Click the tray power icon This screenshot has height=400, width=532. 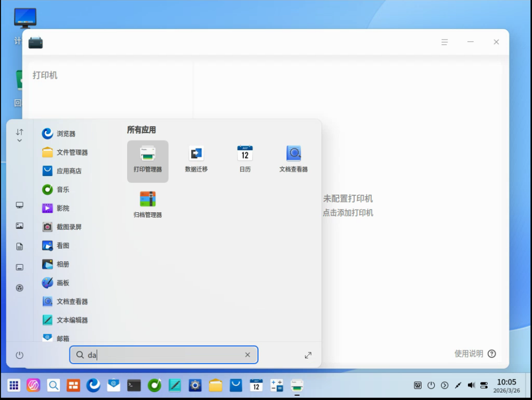coord(431,386)
